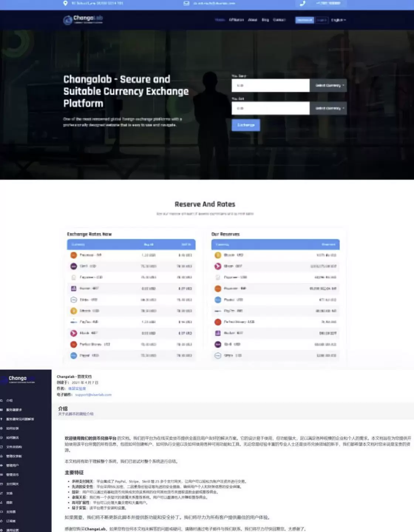Click orange Bitcoin icon in Exchange Rates table
Viewport: 414px width, 532px height.
pos(74,311)
